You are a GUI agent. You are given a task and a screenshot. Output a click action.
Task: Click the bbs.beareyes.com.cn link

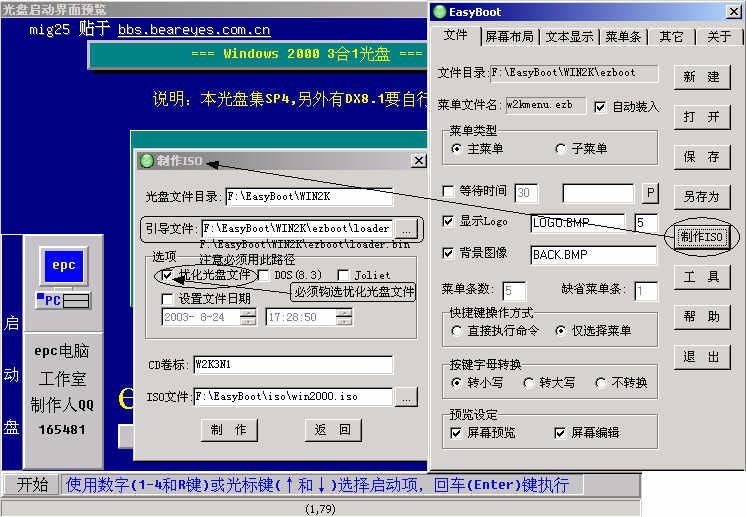click(x=194, y=30)
